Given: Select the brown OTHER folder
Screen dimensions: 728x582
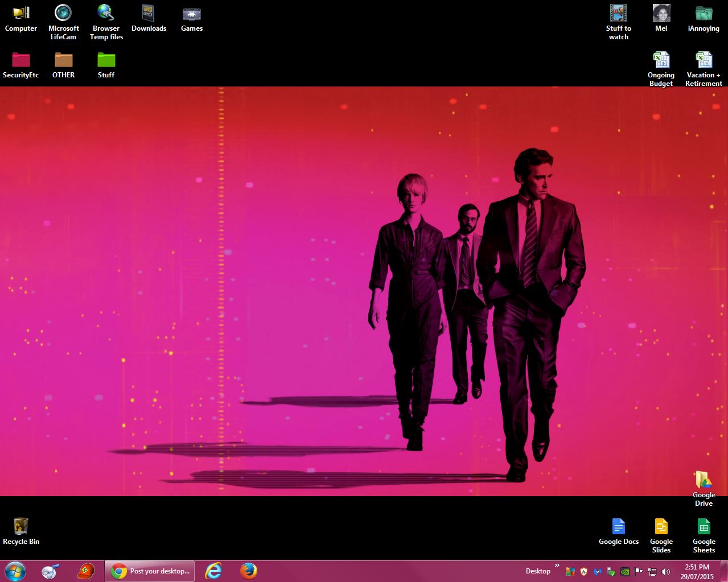Looking at the screenshot, I should pyautogui.click(x=63, y=65).
